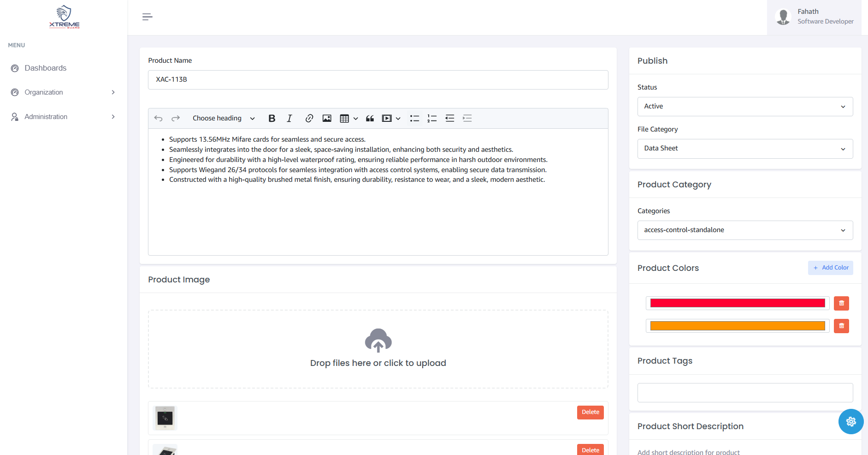Open the Choose heading dropdown
Viewport: 868px width, 455px height.
224,119
